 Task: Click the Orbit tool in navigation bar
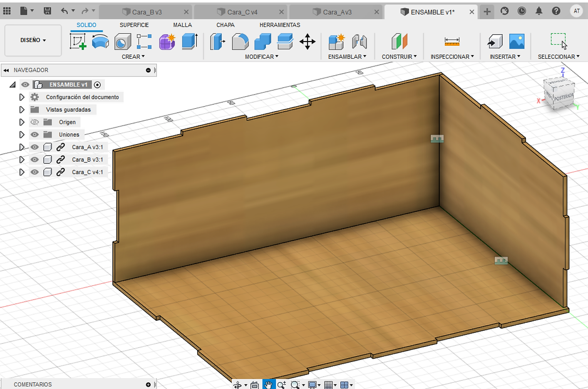(x=238, y=385)
